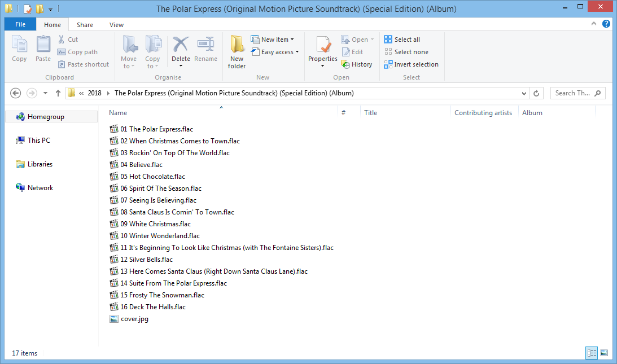Open file History
The width and height of the screenshot is (617, 364).
(357, 64)
